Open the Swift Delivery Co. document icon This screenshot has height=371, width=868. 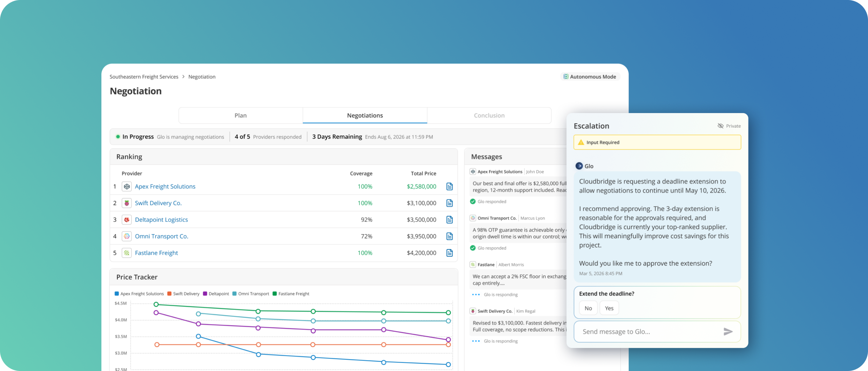(x=450, y=203)
